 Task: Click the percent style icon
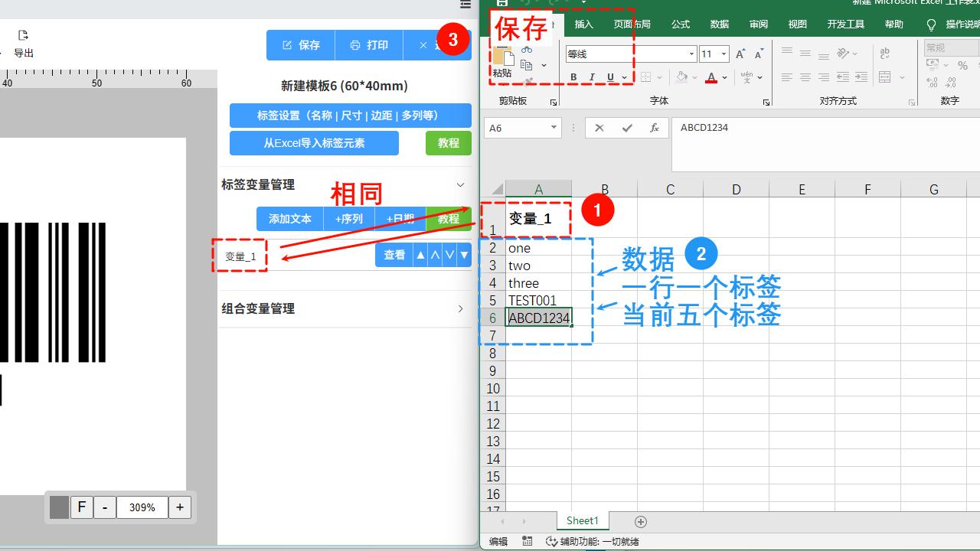coord(962,67)
